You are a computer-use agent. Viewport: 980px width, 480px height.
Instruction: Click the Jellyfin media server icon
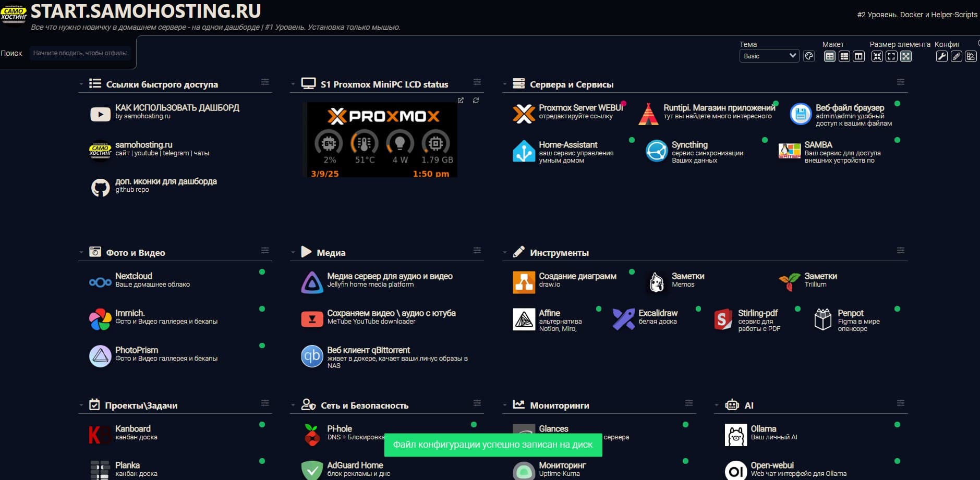[312, 282]
